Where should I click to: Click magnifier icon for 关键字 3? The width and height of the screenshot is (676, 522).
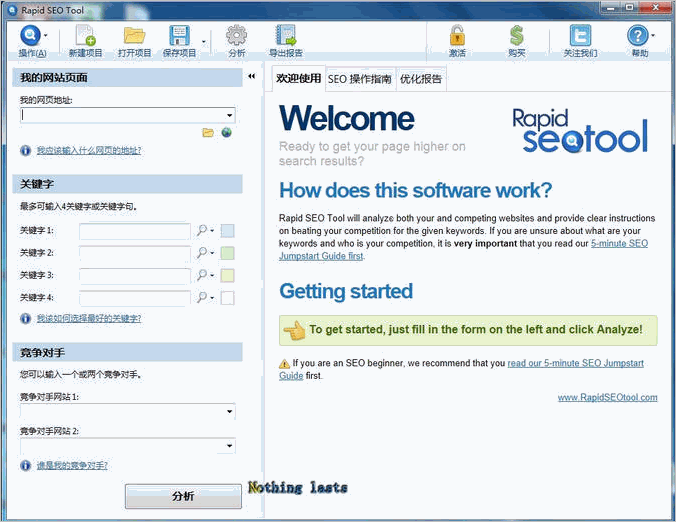click(x=202, y=275)
